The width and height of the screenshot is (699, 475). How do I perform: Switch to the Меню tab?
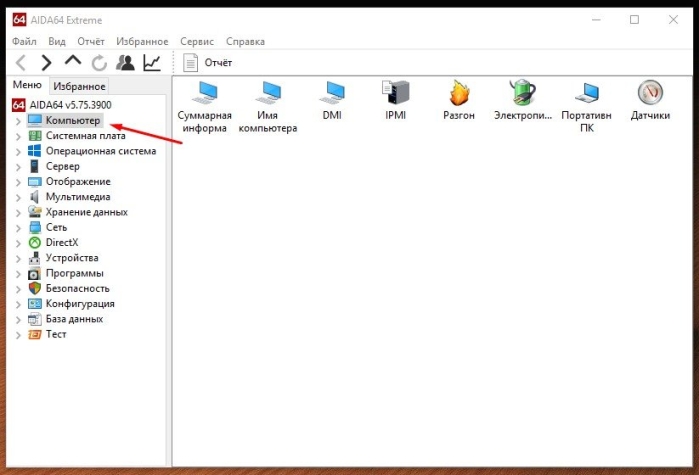[27, 85]
